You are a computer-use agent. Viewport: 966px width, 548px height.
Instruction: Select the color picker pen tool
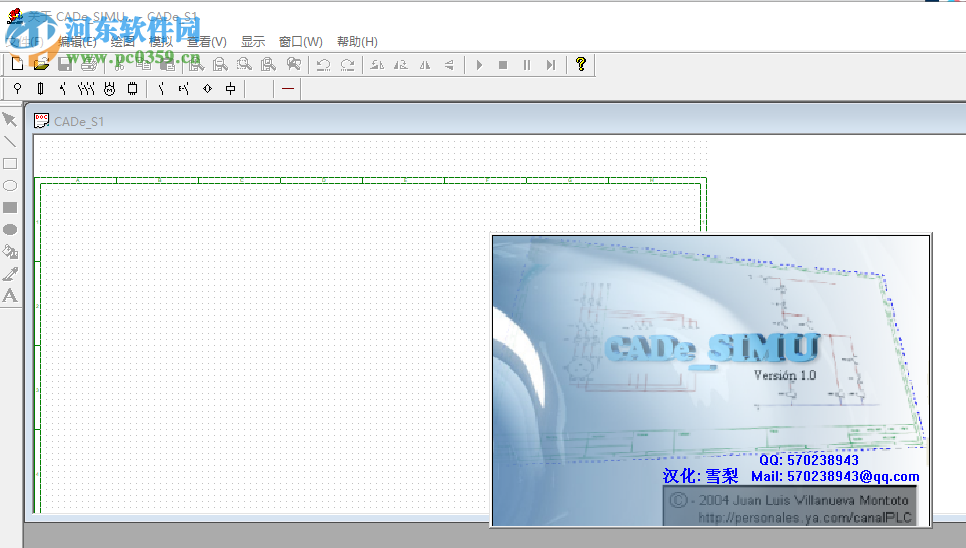[10, 274]
